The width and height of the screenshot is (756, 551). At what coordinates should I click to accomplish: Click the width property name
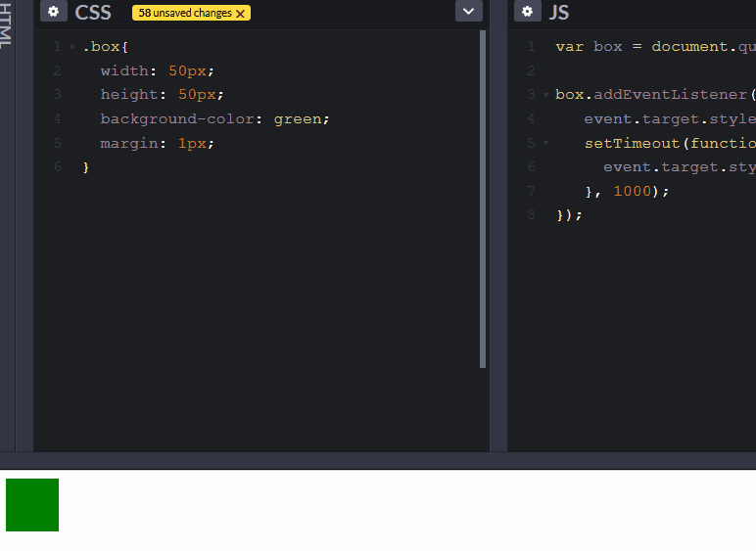(124, 70)
